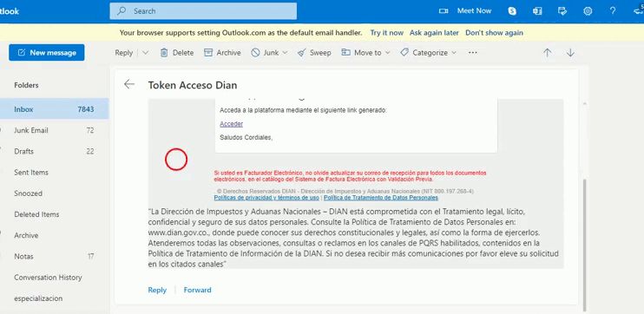Screen dimensions: 644x314
Task: Open the more actions ellipsis menu
Action: pyautogui.click(x=473, y=53)
